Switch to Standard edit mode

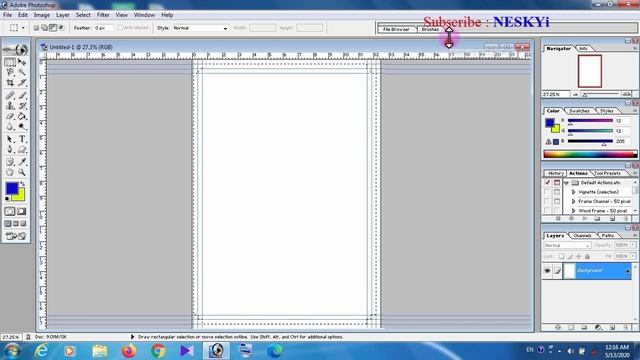click(x=10, y=211)
